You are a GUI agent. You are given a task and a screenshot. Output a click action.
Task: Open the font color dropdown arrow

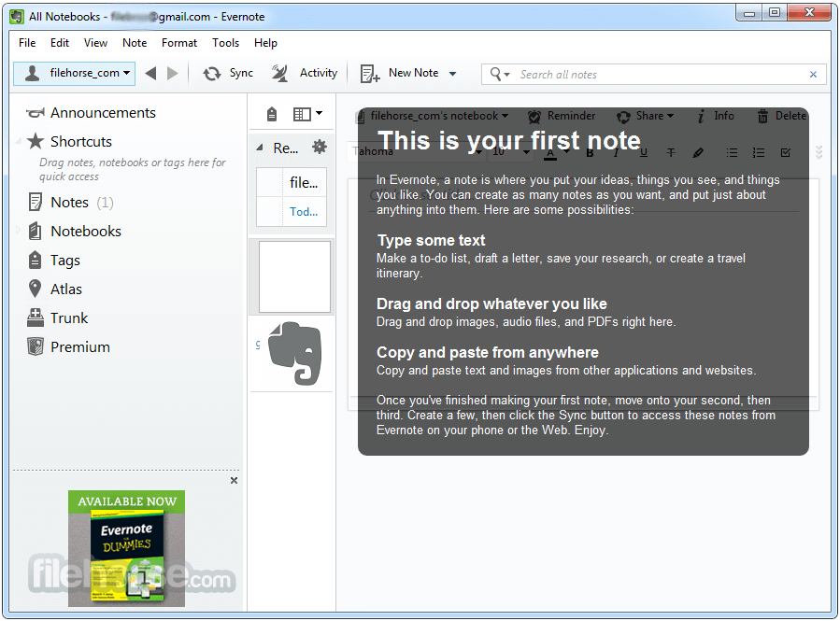567,152
